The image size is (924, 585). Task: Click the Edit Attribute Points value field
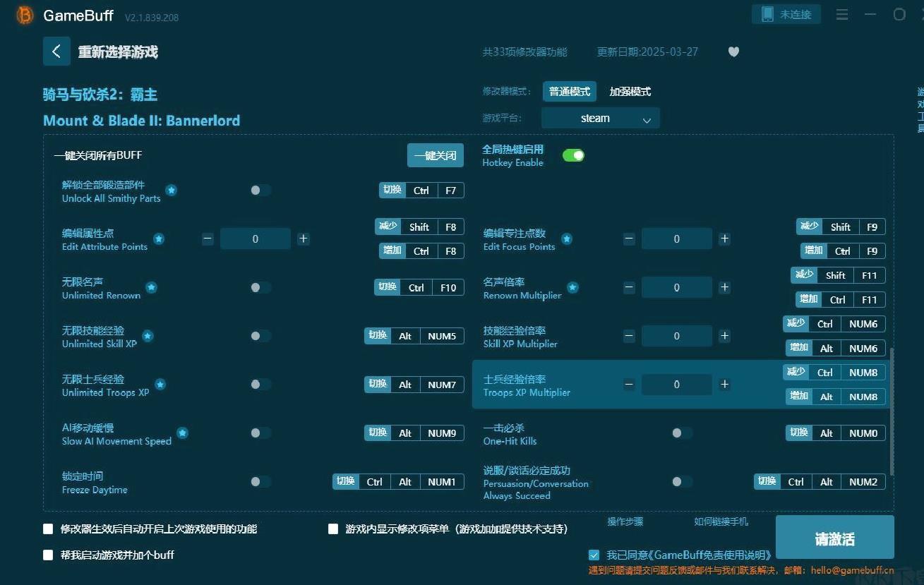[x=256, y=239]
